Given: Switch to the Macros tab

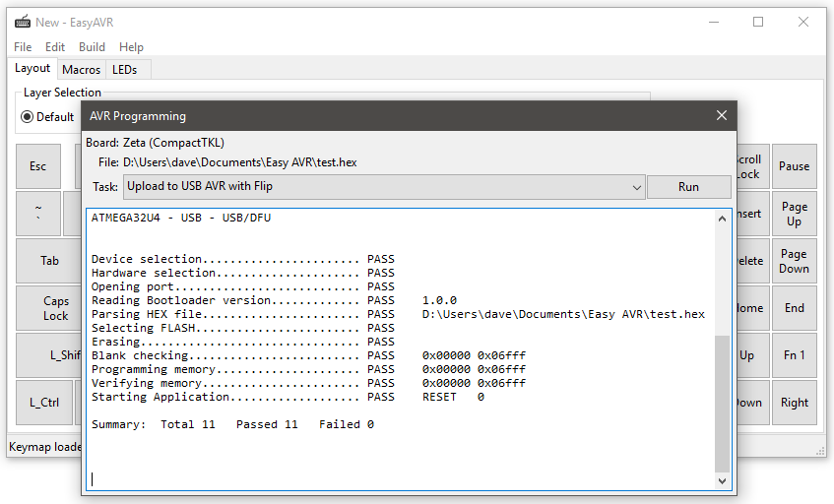Looking at the screenshot, I should [81, 70].
